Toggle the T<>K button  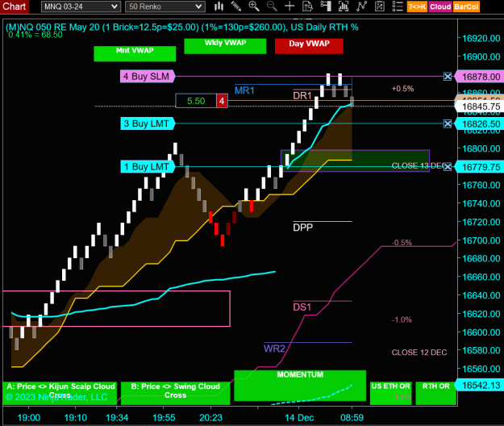pyautogui.click(x=417, y=6)
